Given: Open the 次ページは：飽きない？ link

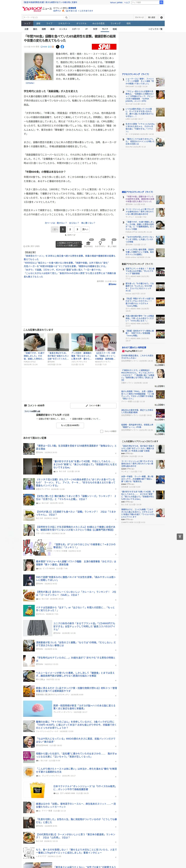Looking at the screenshot, I should [x=70, y=223].
